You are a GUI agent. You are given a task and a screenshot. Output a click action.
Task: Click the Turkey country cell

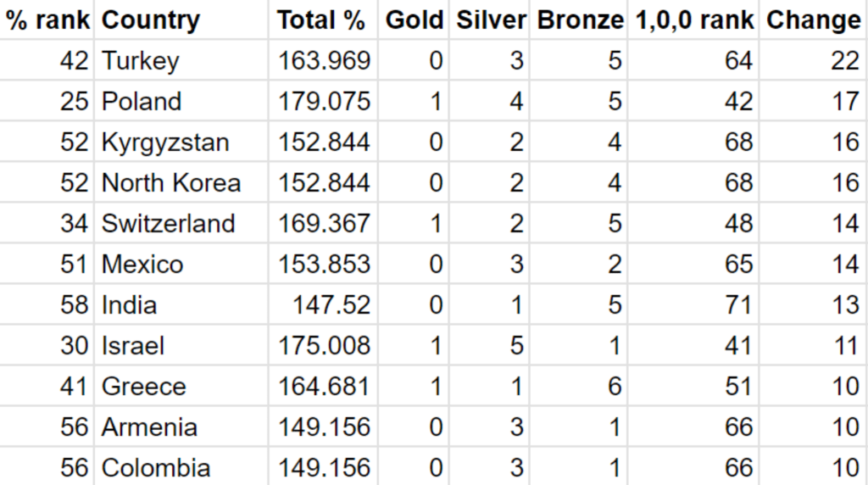click(141, 61)
